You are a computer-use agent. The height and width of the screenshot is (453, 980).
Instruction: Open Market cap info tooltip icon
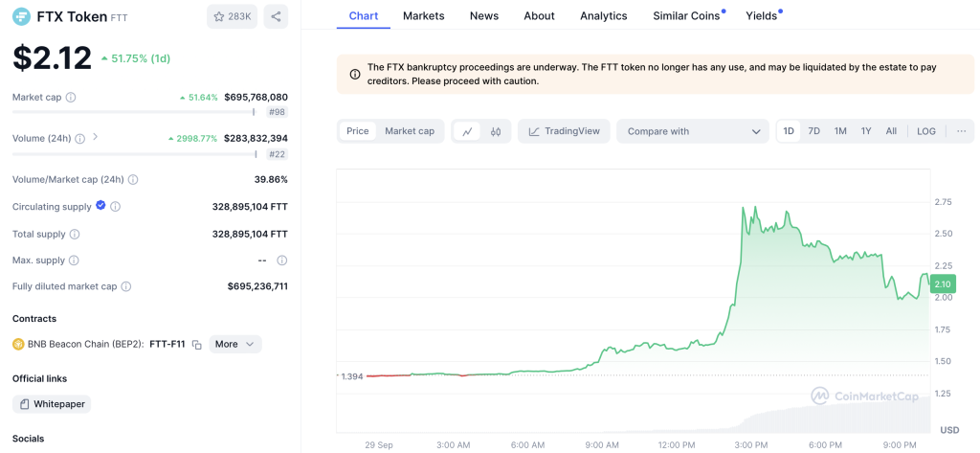pos(71,98)
